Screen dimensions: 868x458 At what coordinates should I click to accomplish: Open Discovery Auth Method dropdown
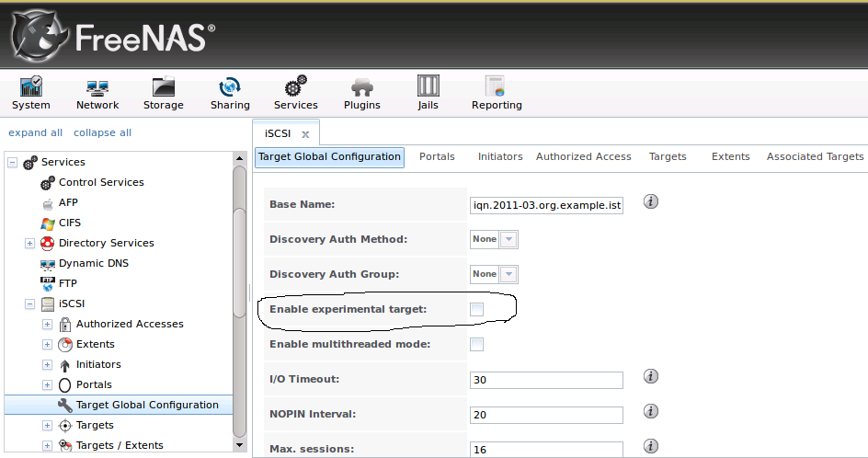click(x=508, y=239)
